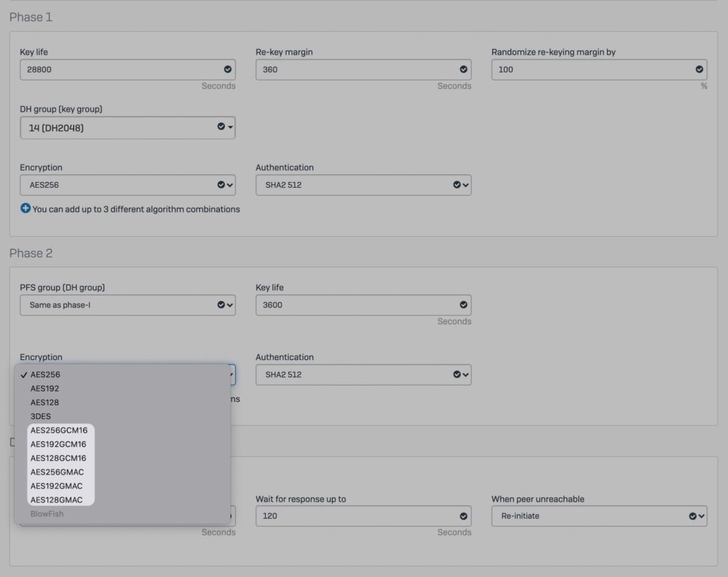Open Phase 1 Encryption dropdown

[x=128, y=185]
